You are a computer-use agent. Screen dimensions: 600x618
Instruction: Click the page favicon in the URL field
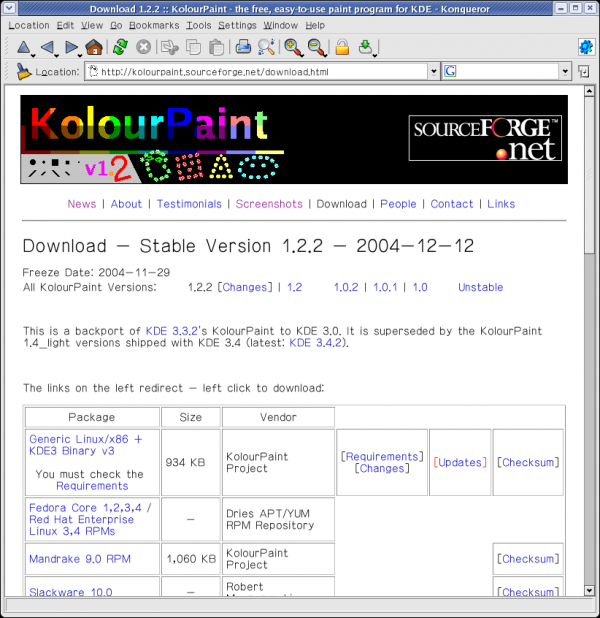93,71
